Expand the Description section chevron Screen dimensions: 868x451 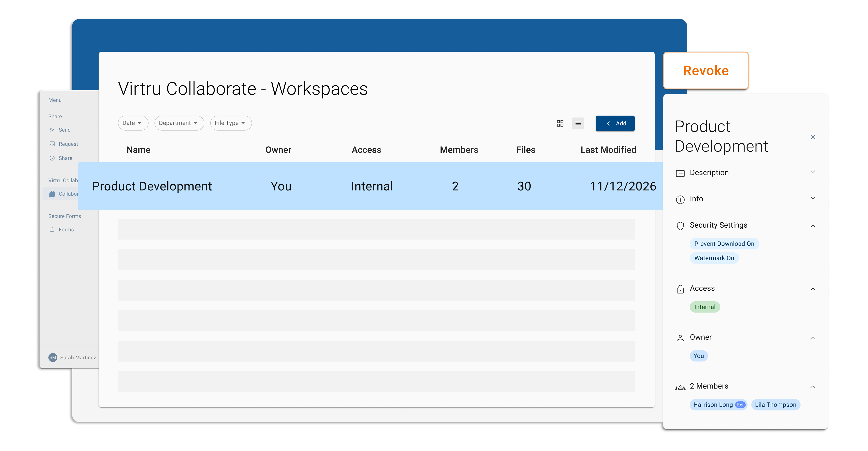point(813,172)
